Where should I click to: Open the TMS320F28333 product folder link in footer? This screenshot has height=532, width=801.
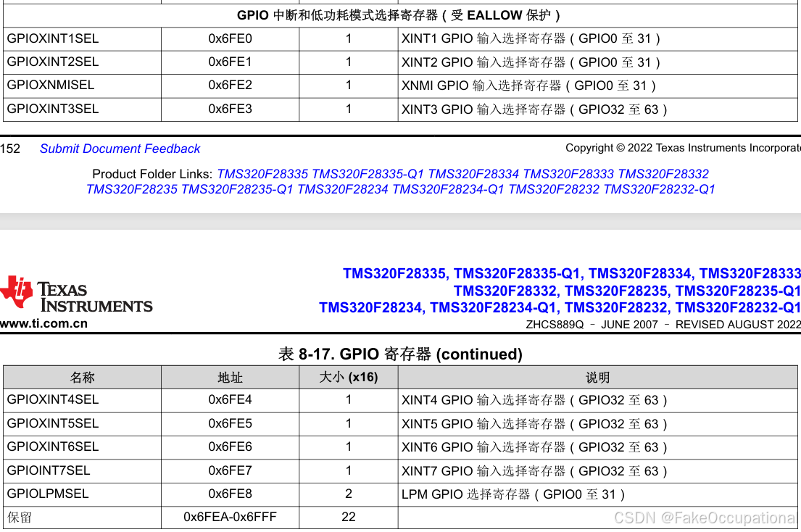click(x=568, y=174)
